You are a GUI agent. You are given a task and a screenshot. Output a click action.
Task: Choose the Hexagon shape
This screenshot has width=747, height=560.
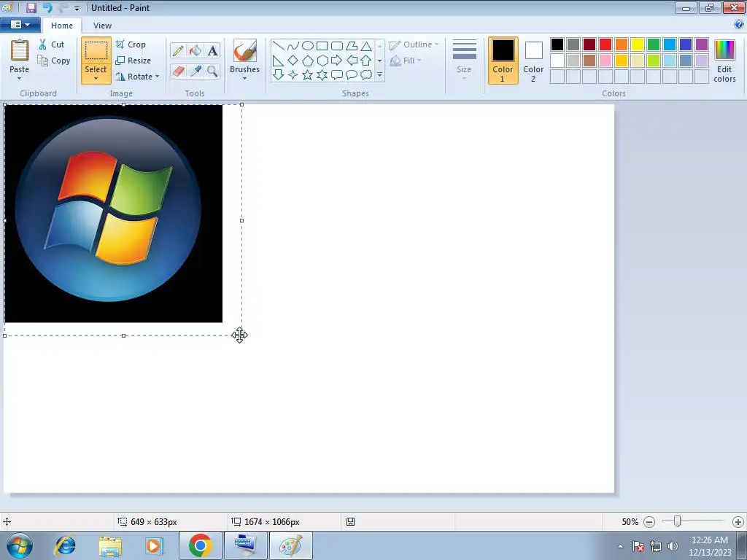tap(322, 61)
